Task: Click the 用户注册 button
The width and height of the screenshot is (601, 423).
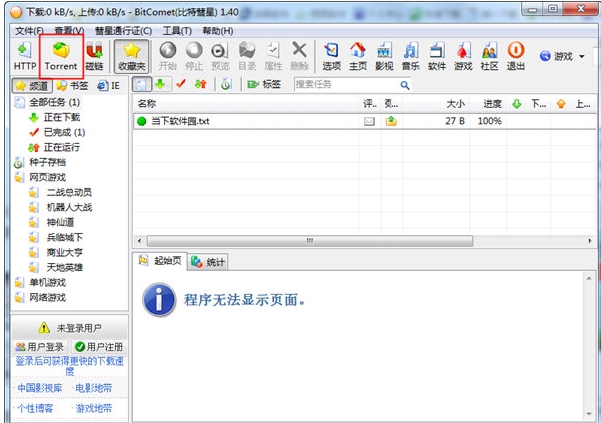Action: (99, 347)
